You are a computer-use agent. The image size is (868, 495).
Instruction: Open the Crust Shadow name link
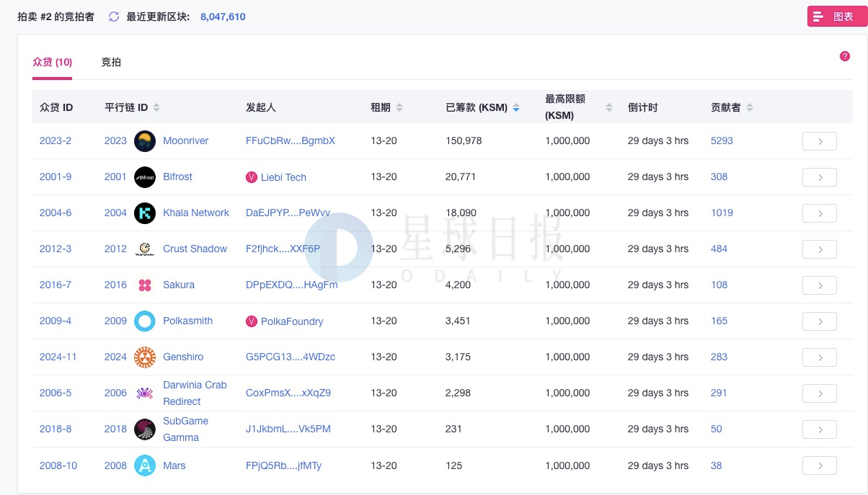(195, 249)
